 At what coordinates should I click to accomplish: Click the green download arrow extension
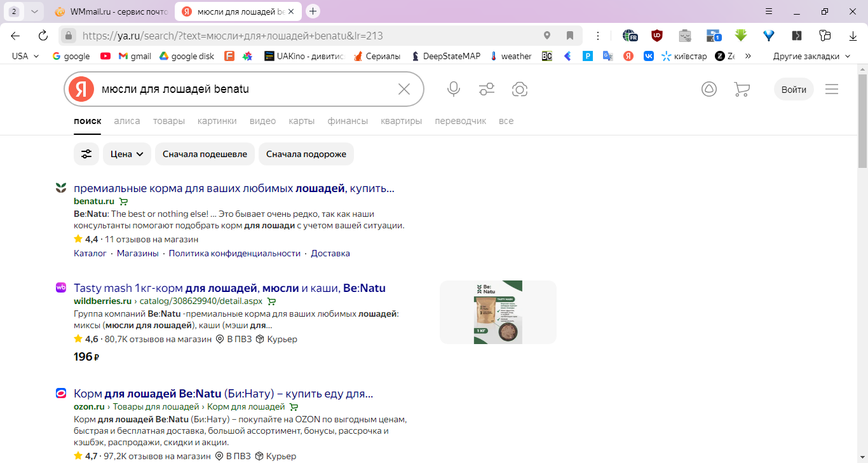coord(741,36)
